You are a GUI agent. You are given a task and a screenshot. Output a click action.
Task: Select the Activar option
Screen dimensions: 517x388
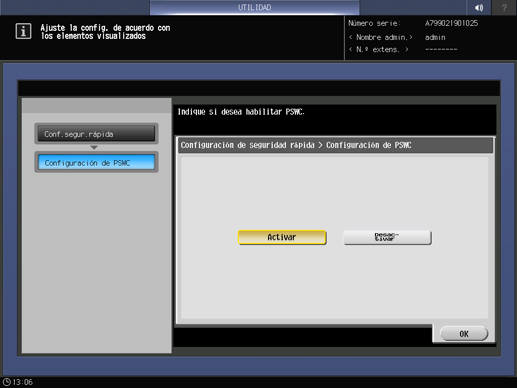[282, 237]
